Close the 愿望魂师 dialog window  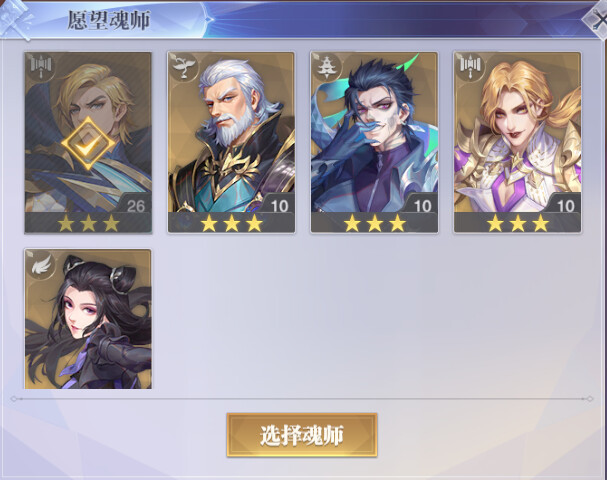click(x=597, y=20)
